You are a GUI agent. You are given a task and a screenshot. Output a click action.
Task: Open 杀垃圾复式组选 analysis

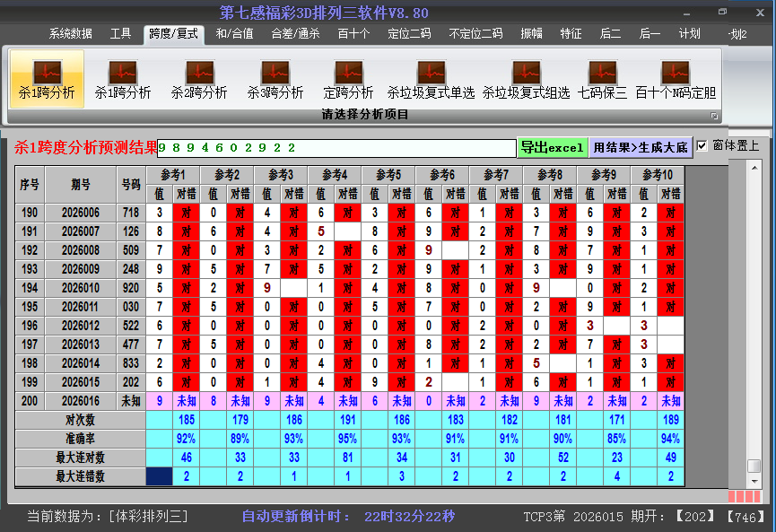click(x=525, y=79)
